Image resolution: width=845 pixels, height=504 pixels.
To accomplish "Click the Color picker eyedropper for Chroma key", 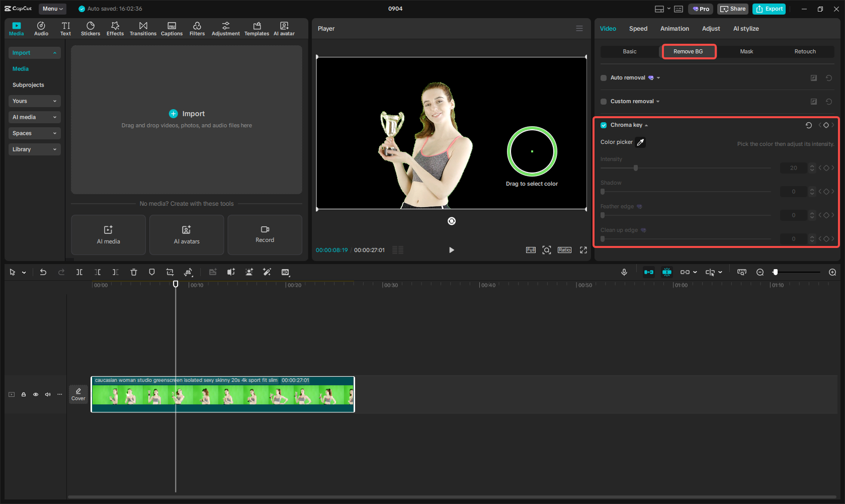I will pos(640,142).
